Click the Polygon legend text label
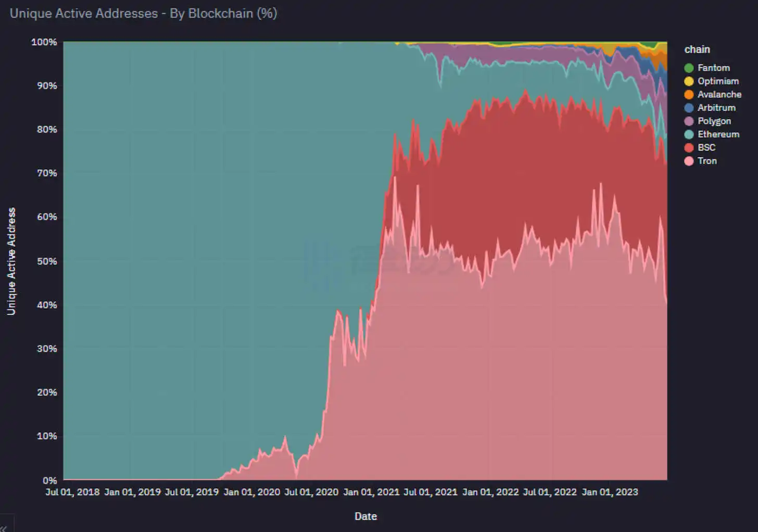The image size is (758, 532). pos(714,121)
